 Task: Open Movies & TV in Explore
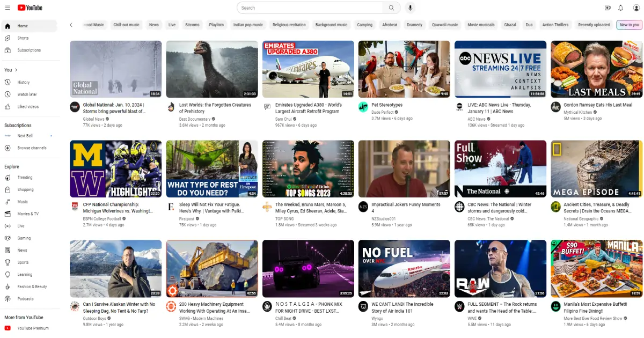click(28, 214)
